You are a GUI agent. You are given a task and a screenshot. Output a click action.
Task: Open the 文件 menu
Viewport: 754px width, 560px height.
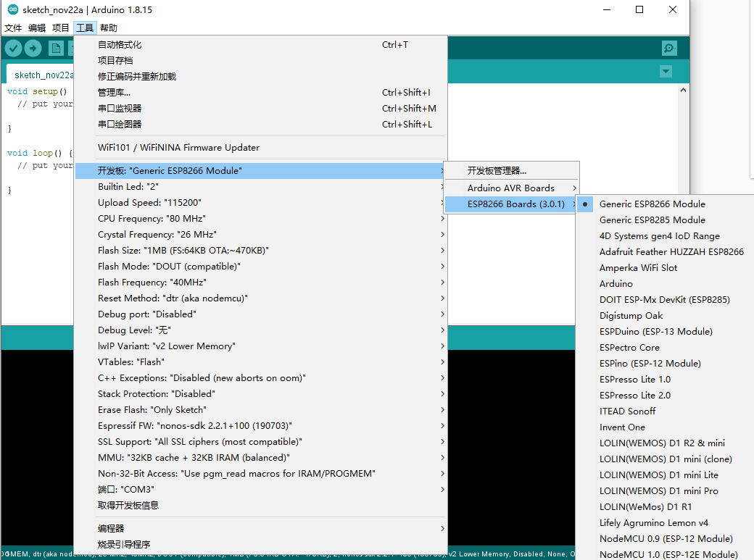click(x=13, y=28)
